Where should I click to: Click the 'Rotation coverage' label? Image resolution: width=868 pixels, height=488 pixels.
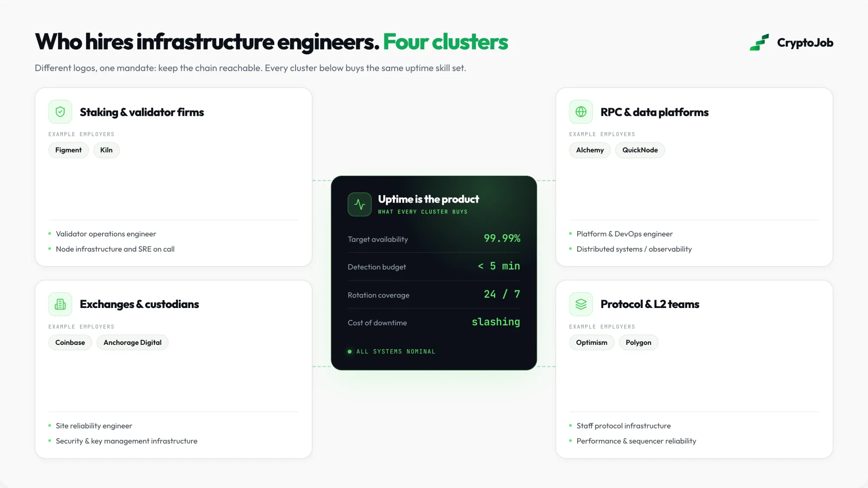pyautogui.click(x=378, y=295)
